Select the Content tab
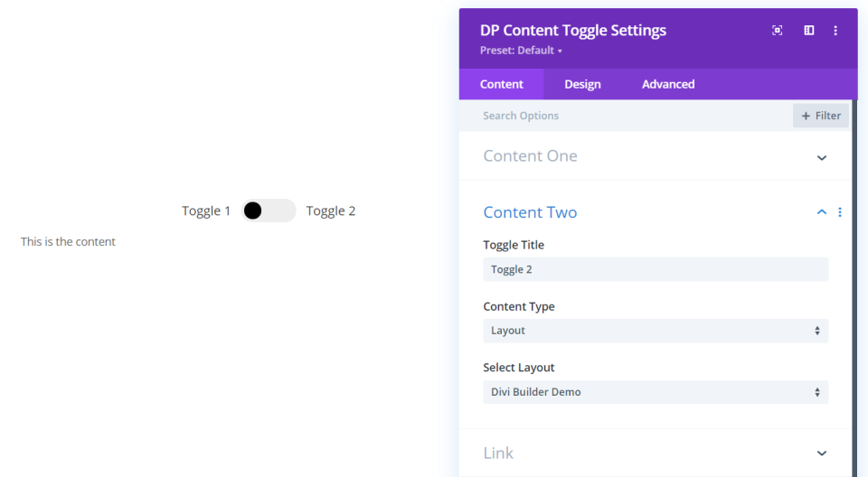868x477 pixels. tap(501, 84)
